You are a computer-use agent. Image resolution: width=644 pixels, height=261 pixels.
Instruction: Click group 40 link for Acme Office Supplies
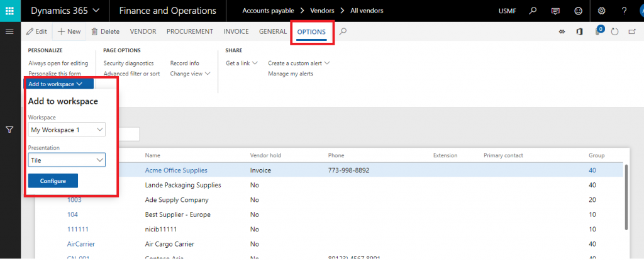coord(592,170)
